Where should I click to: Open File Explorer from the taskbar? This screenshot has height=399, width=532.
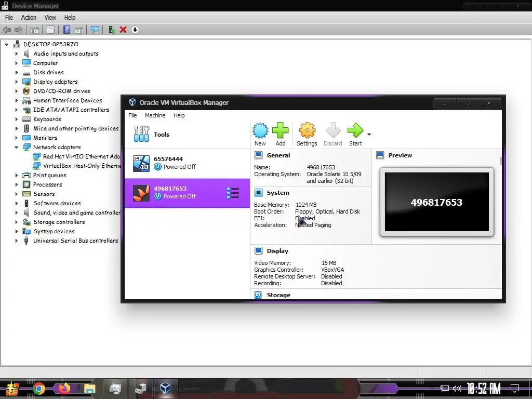coord(89,389)
